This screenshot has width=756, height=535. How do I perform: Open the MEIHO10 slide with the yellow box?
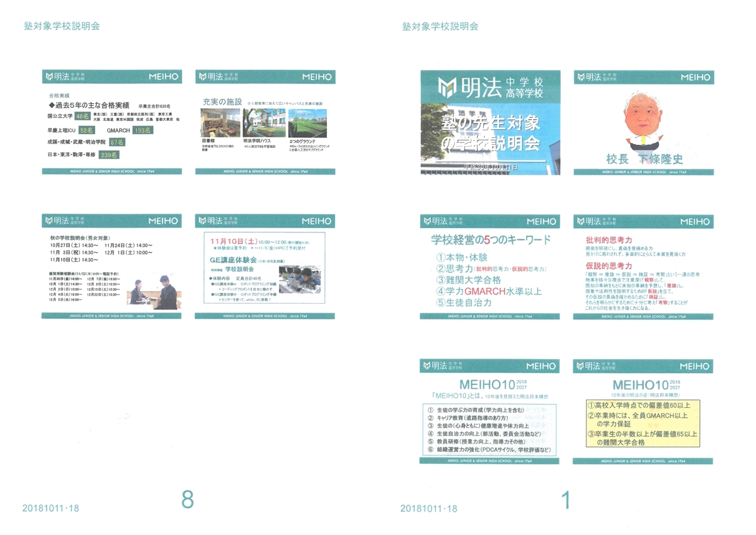643,411
